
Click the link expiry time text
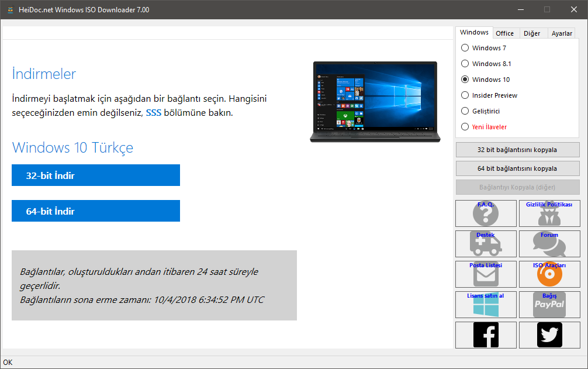coord(142,299)
